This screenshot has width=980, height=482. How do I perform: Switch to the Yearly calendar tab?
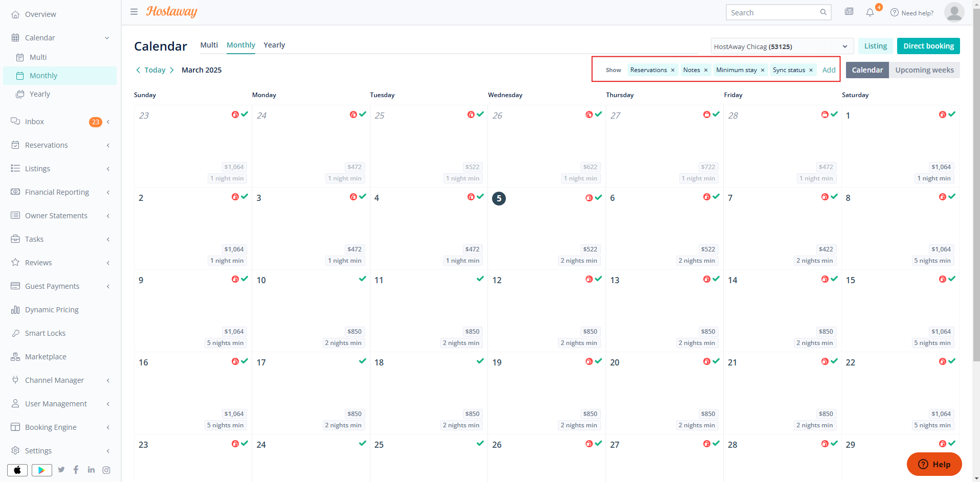(274, 45)
